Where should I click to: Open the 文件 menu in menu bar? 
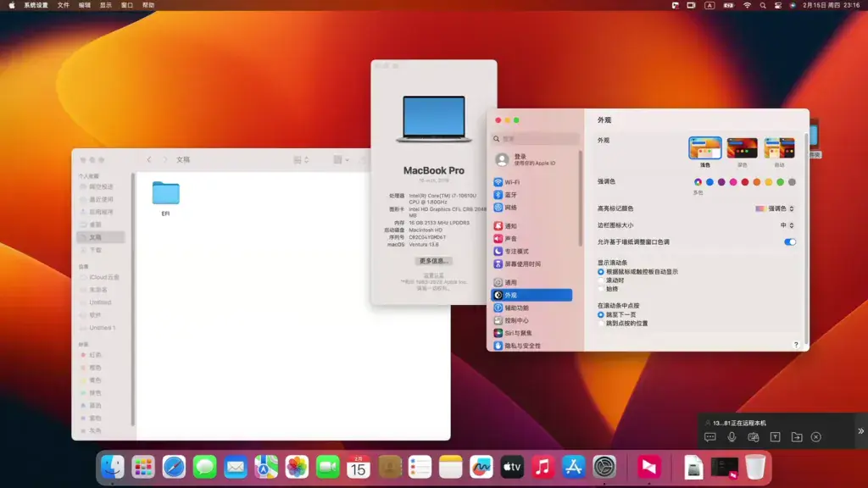[x=64, y=5]
